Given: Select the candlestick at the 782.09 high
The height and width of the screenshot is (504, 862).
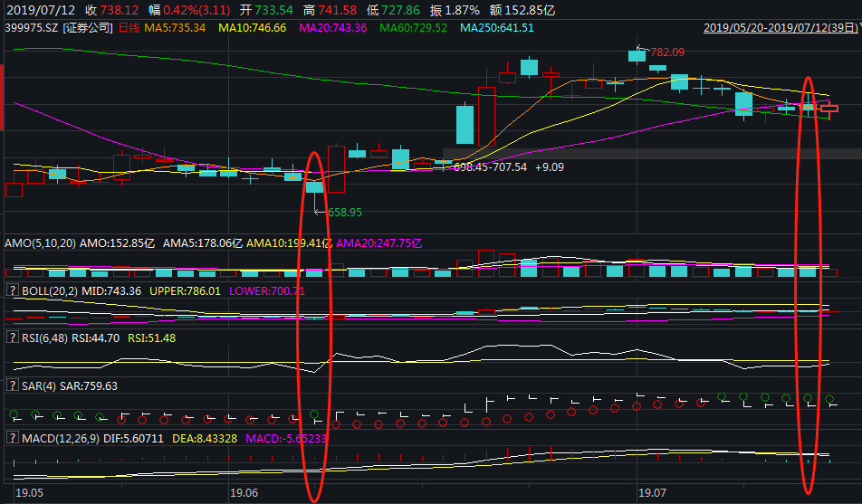Looking at the screenshot, I should 637,55.
